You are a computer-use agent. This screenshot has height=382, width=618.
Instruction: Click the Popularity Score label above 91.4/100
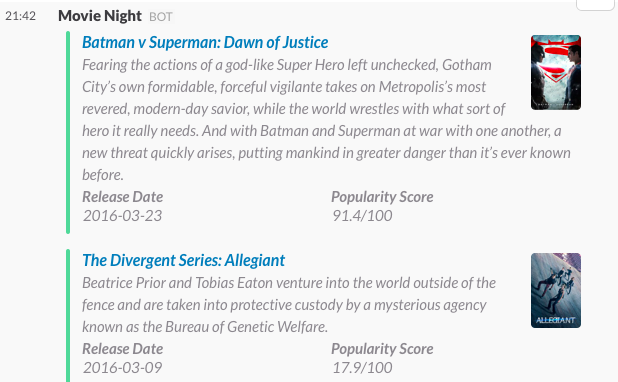click(x=382, y=197)
